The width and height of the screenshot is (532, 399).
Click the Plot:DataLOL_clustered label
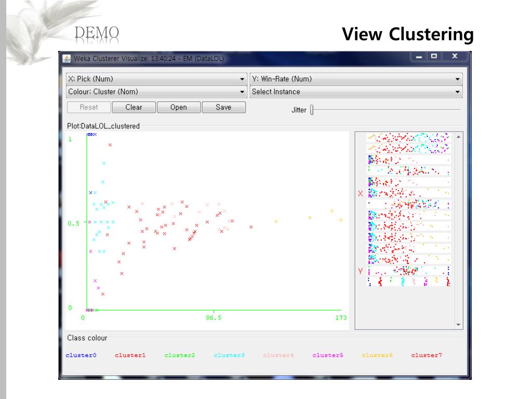pyautogui.click(x=103, y=126)
